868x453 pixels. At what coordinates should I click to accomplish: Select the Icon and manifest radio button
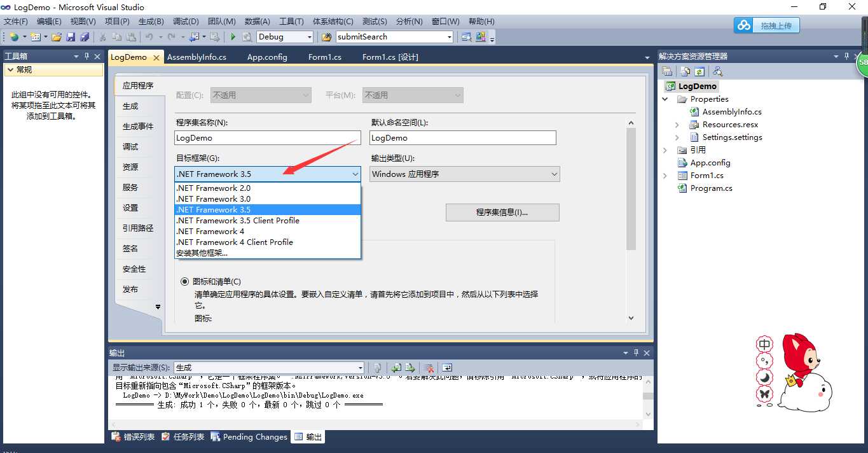click(185, 281)
